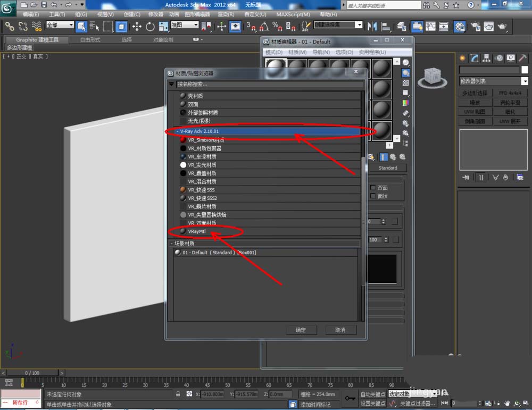Open the 创建选择集 named selection dropdown

(338, 25)
